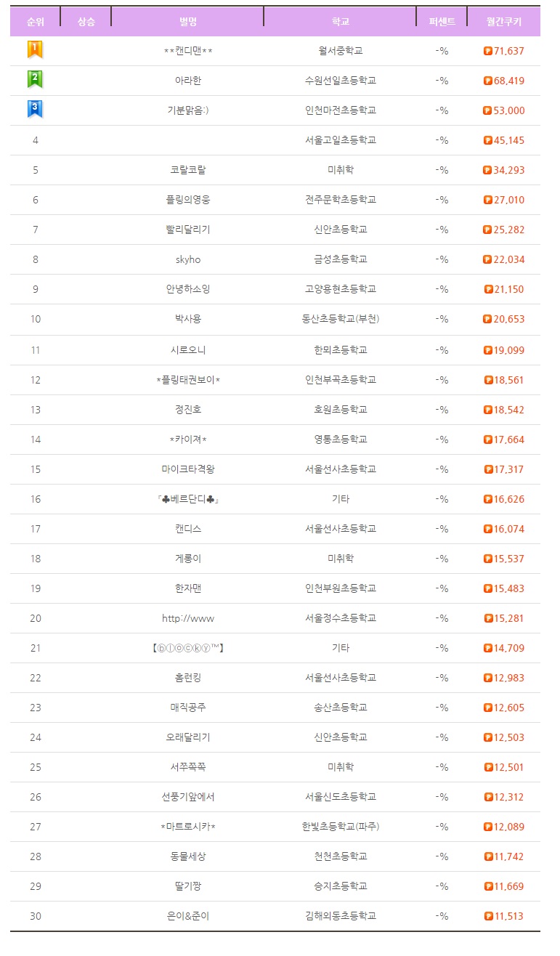Click the gold first-place rank badge

tap(35, 50)
